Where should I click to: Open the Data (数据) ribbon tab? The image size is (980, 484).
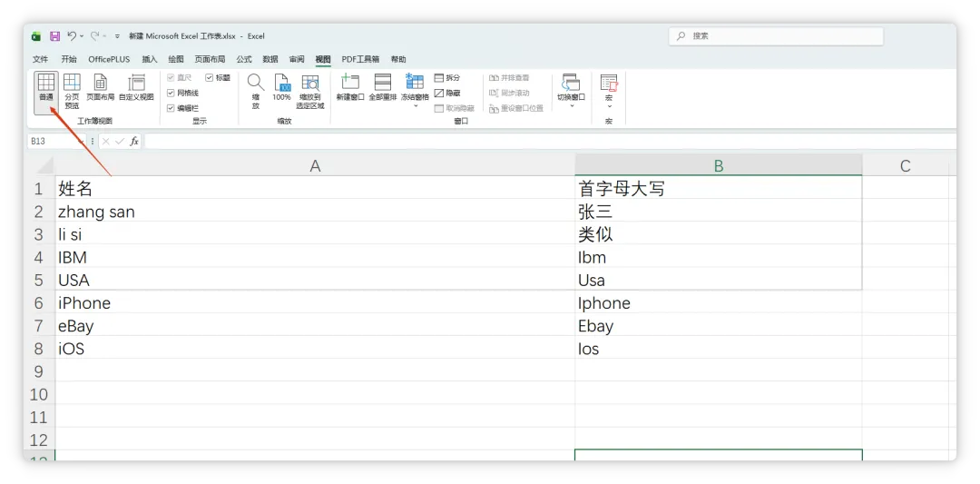point(270,59)
